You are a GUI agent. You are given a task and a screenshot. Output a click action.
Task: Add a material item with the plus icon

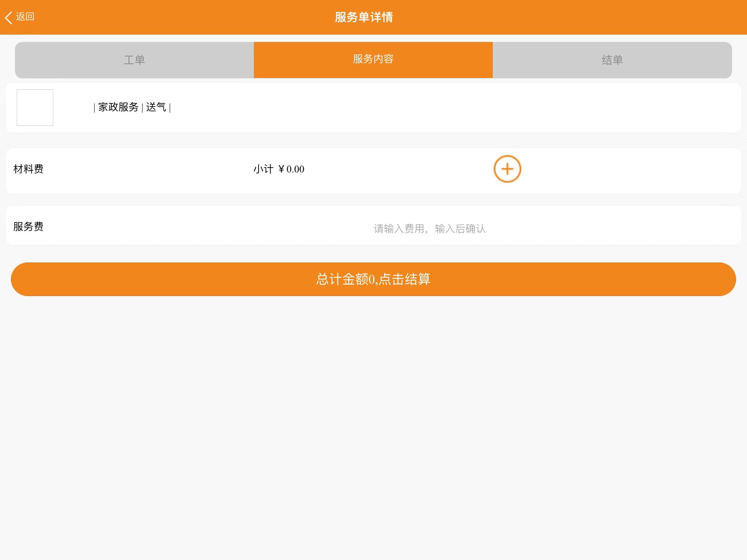[x=507, y=169]
